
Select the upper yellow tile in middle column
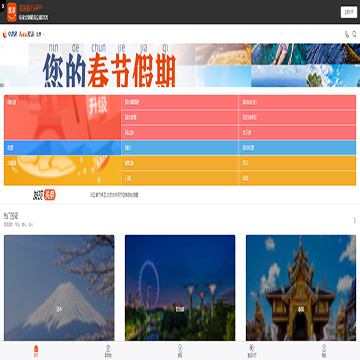point(180,163)
